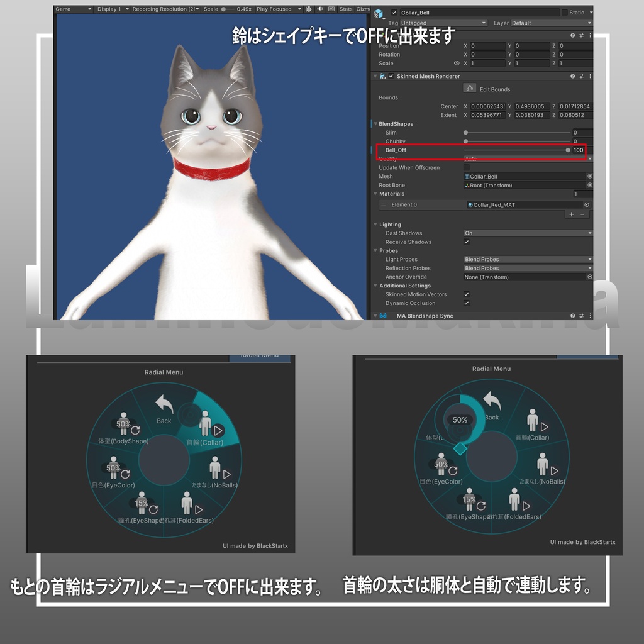Toggle mute audio icon in Game toolbar
The height and width of the screenshot is (644, 644).
pos(320,9)
